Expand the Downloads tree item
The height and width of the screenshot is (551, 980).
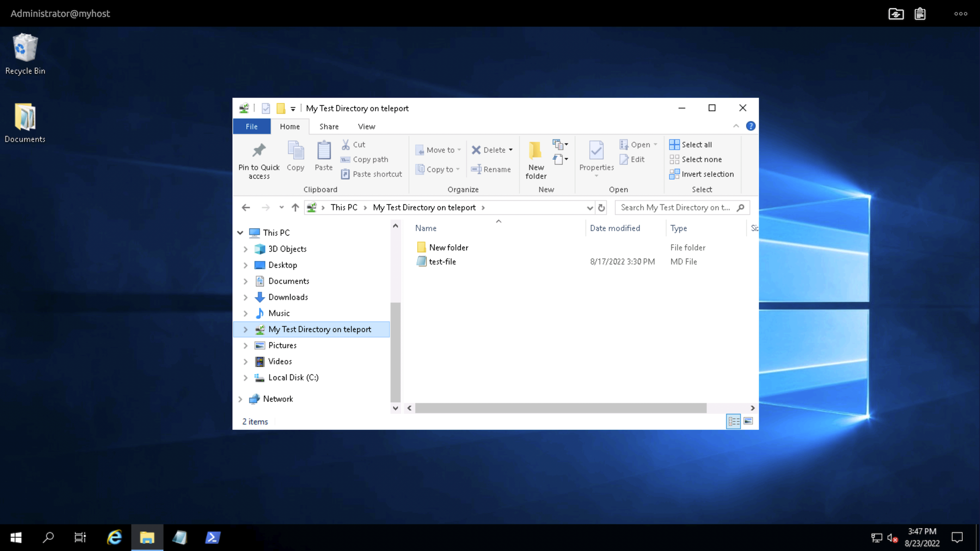tap(246, 297)
